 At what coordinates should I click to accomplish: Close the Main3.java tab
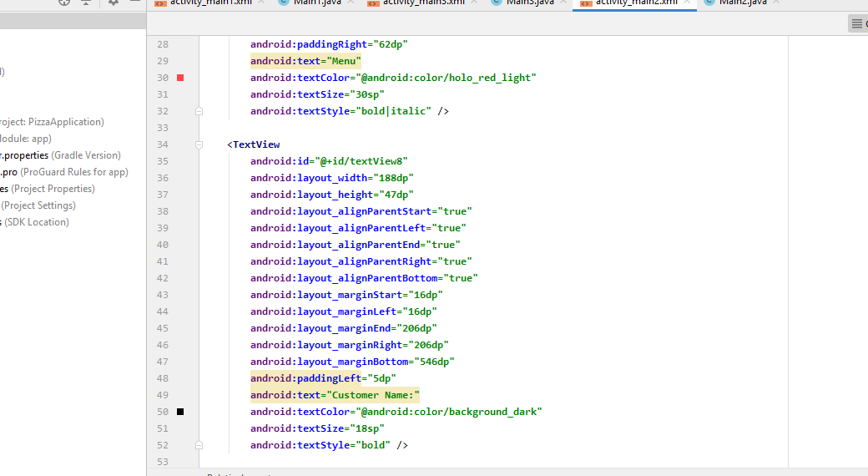(563, 3)
